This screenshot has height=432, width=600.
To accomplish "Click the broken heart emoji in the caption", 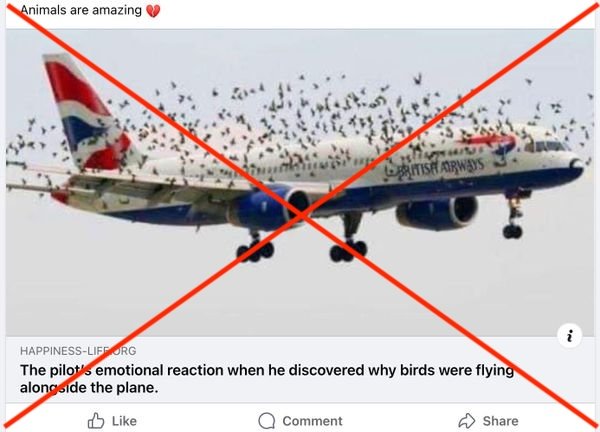I will pyautogui.click(x=153, y=11).
